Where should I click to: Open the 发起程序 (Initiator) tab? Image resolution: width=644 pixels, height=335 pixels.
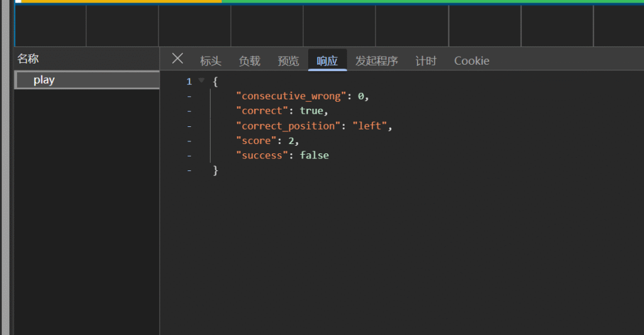click(376, 61)
